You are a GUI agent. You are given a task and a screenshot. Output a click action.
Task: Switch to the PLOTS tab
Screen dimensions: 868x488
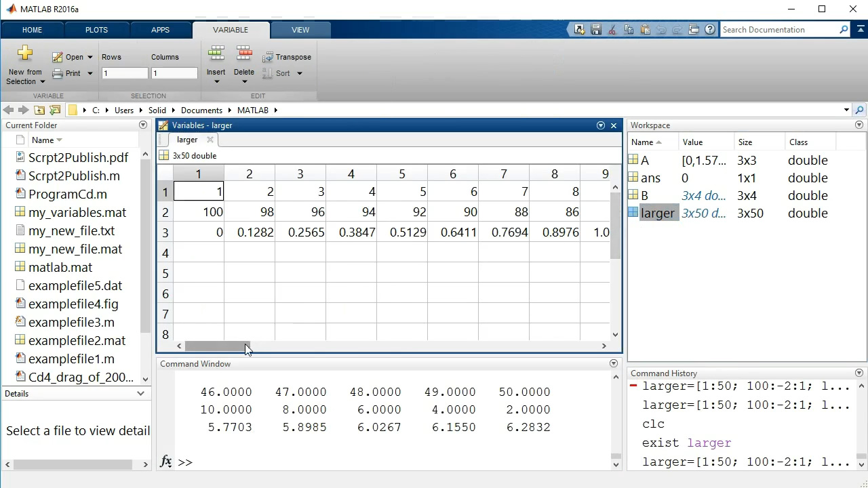click(96, 30)
